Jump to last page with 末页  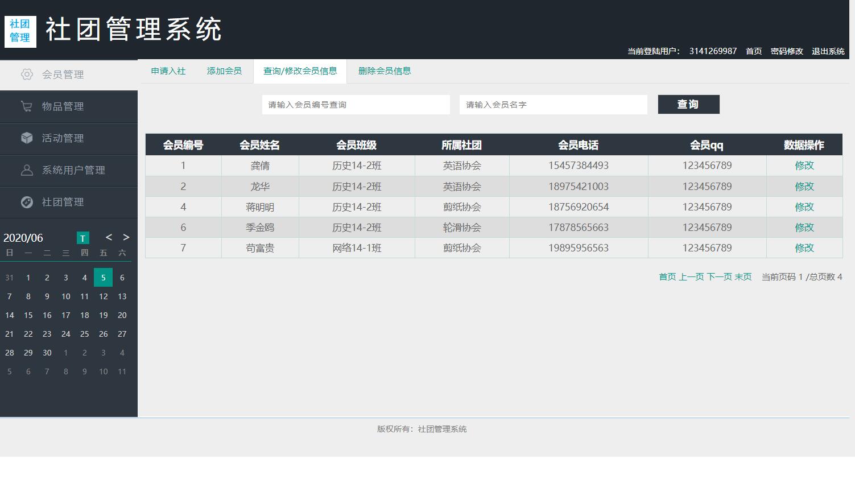(744, 276)
